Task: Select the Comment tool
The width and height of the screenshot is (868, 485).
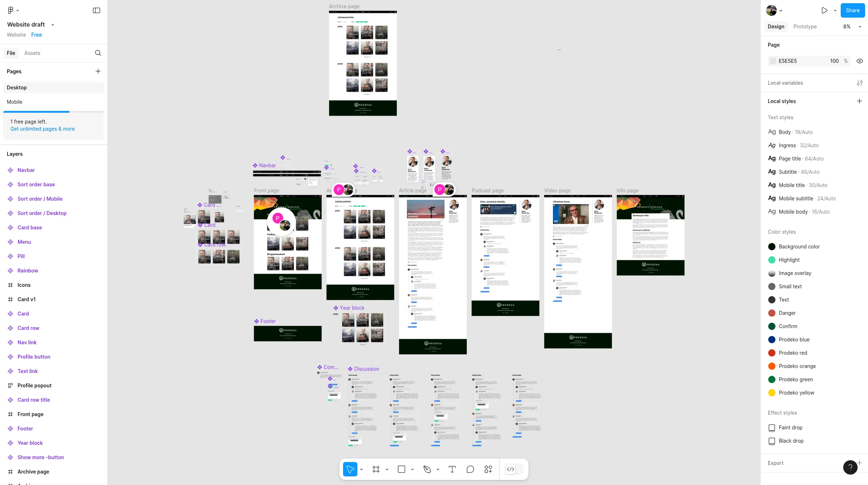Action: click(x=470, y=469)
